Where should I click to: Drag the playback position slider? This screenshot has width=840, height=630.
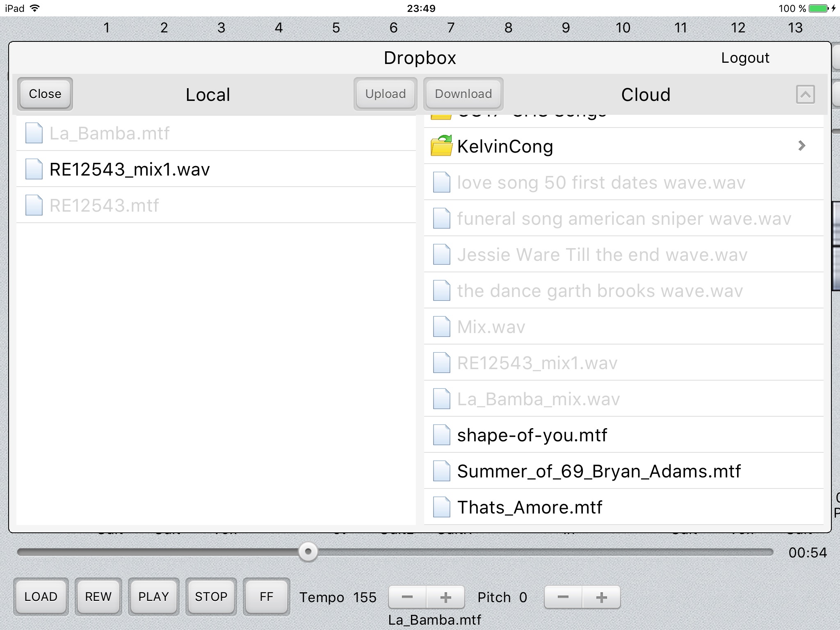click(308, 551)
